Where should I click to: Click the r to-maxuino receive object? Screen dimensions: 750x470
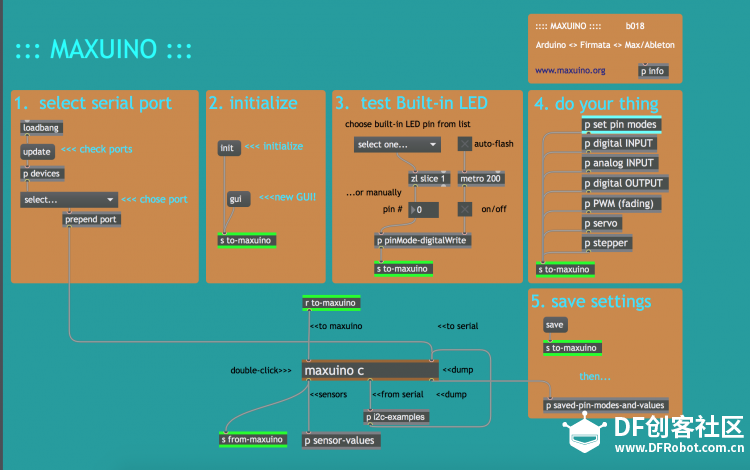(x=331, y=303)
